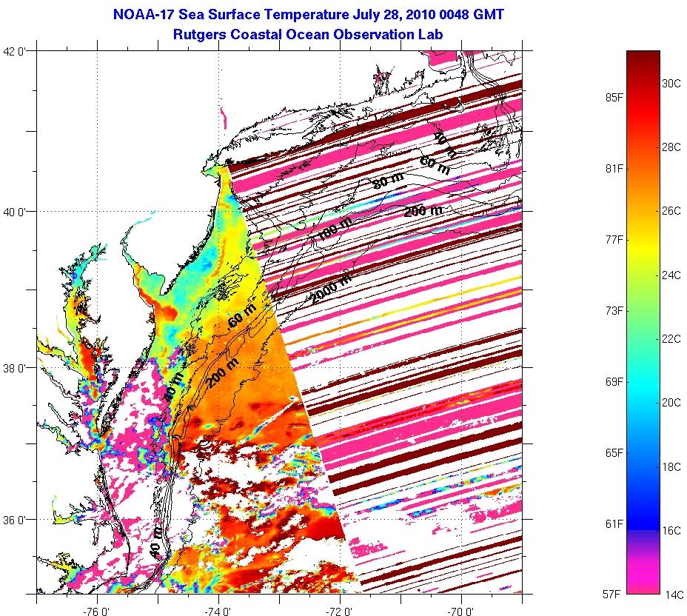Click the '40 0'' latitude label
687x616 pixels.
[14, 212]
